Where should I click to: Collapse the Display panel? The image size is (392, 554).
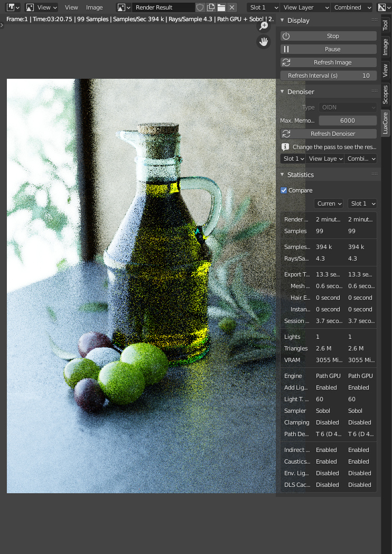282,21
